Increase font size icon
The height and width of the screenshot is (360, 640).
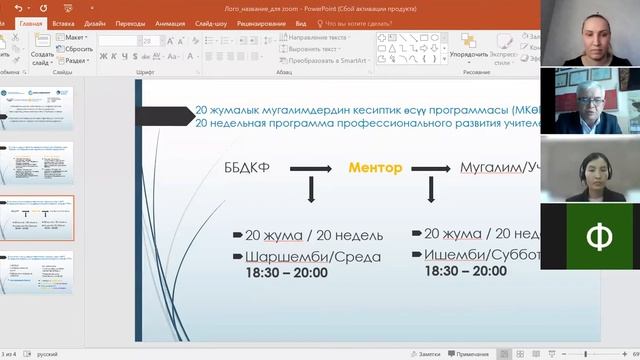pos(170,41)
